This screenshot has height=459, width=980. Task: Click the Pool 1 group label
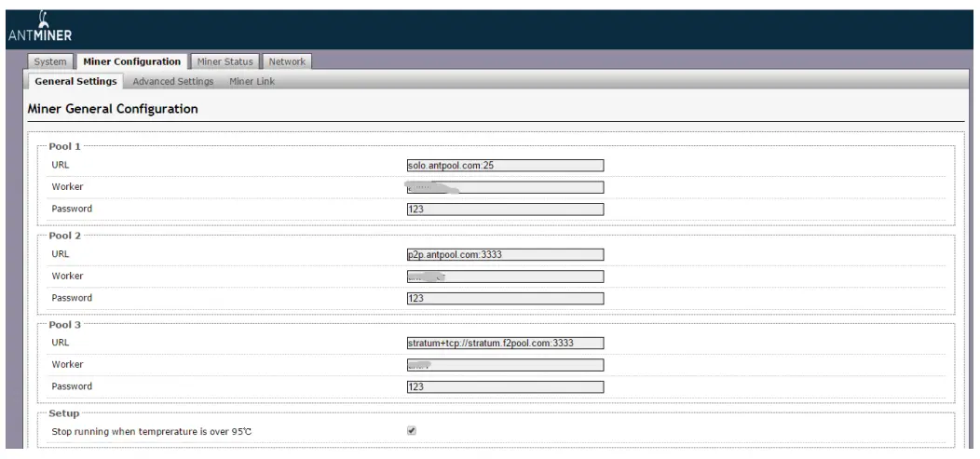[65, 146]
